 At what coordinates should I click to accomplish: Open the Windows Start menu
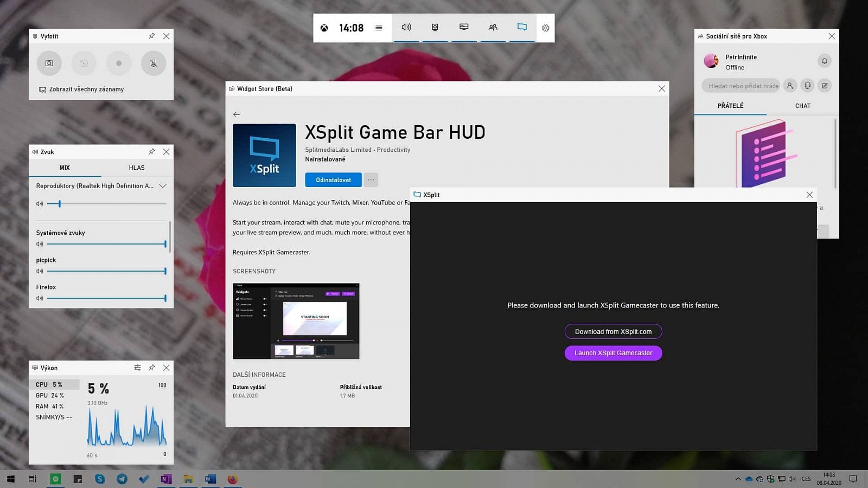[x=11, y=479]
